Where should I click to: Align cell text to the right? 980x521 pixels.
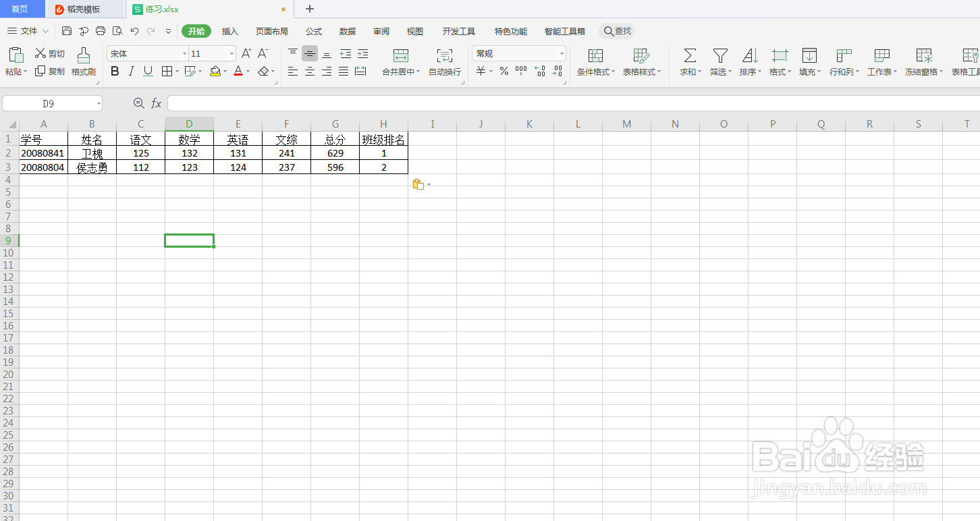click(327, 71)
